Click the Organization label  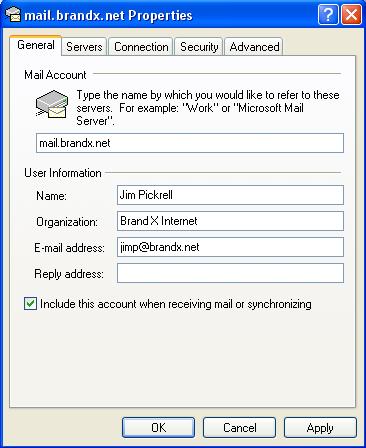tap(67, 222)
